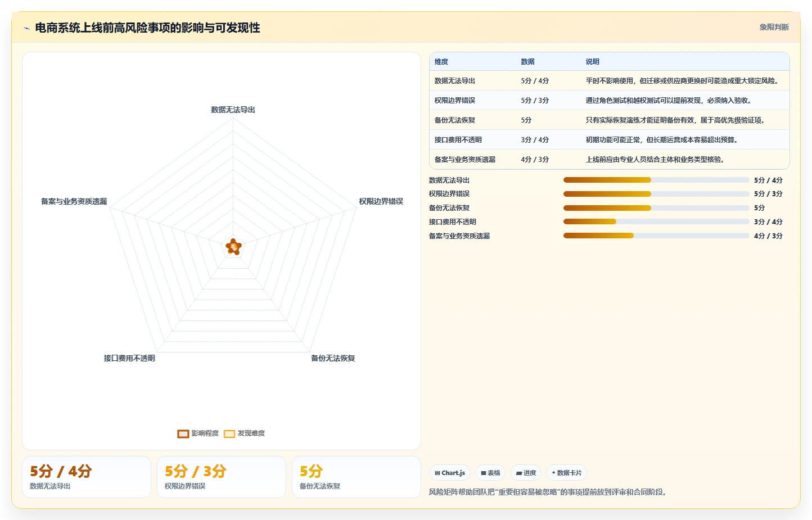Click the 备份无法恢复 radar axis label
Viewport: 812px width, 520px height.
point(333,358)
